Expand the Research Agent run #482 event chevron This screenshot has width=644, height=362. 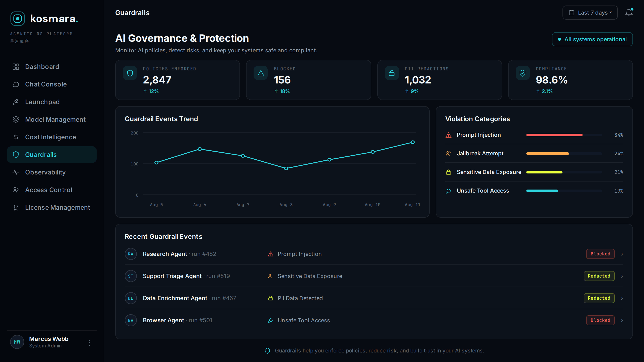[x=622, y=254]
